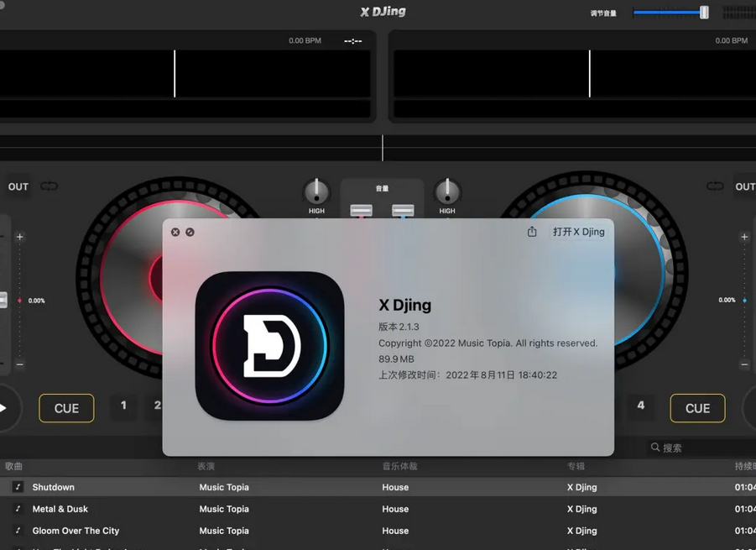Click the left deck pitch plus icon
Viewport: 756px width, 550px height.
coord(20,237)
